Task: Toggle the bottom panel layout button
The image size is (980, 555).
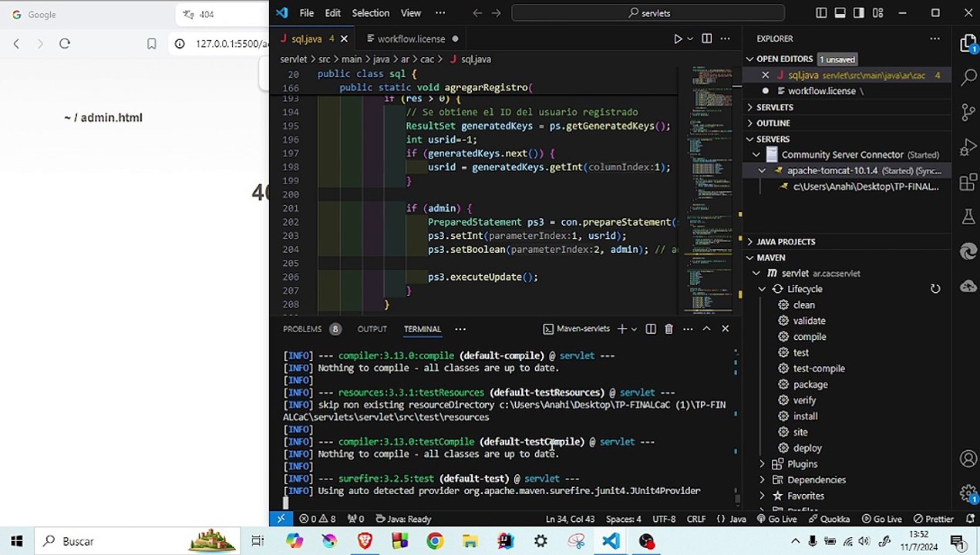Action: pos(840,13)
